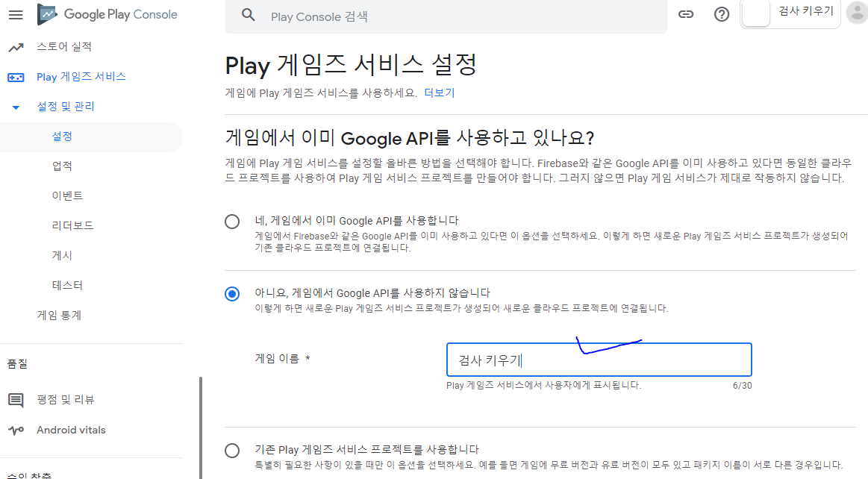Open the 더보기 link
The width and height of the screenshot is (868, 479).
click(440, 93)
